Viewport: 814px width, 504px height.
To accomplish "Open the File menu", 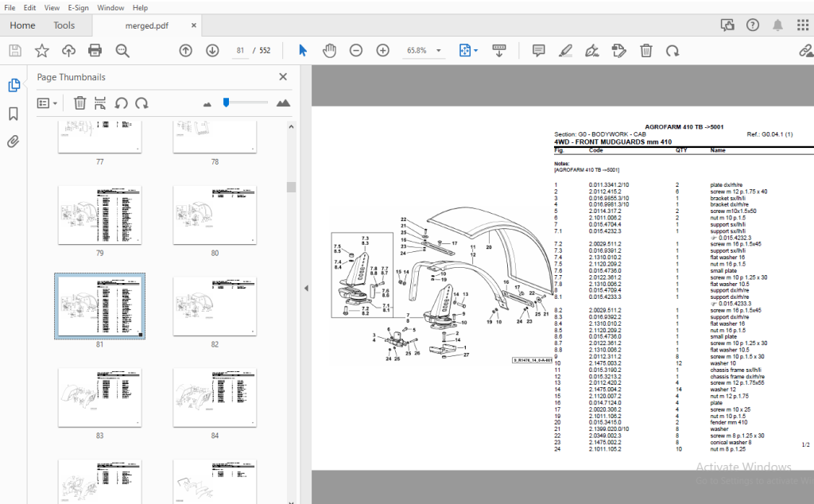I will (10, 8).
